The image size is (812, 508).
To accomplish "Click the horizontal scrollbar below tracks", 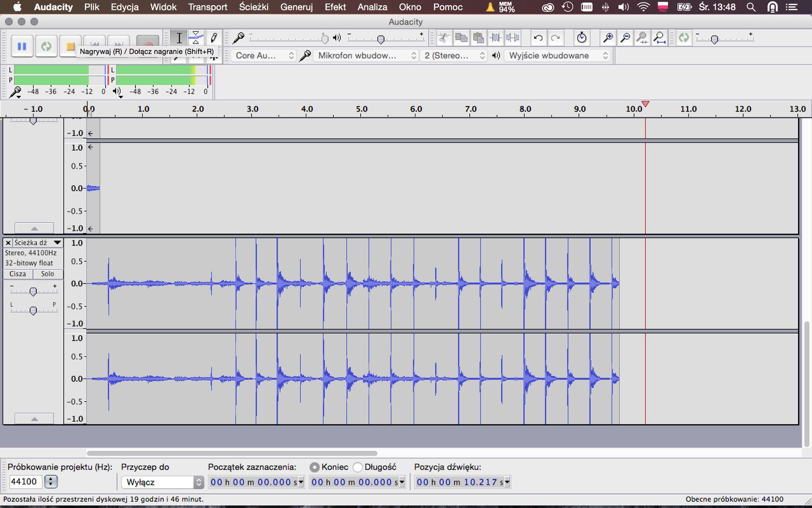I will [x=232, y=453].
